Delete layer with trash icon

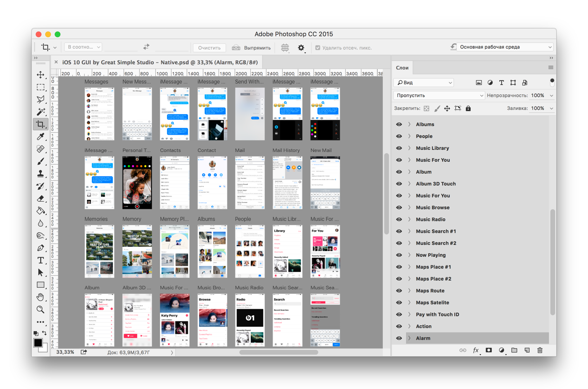(540, 350)
